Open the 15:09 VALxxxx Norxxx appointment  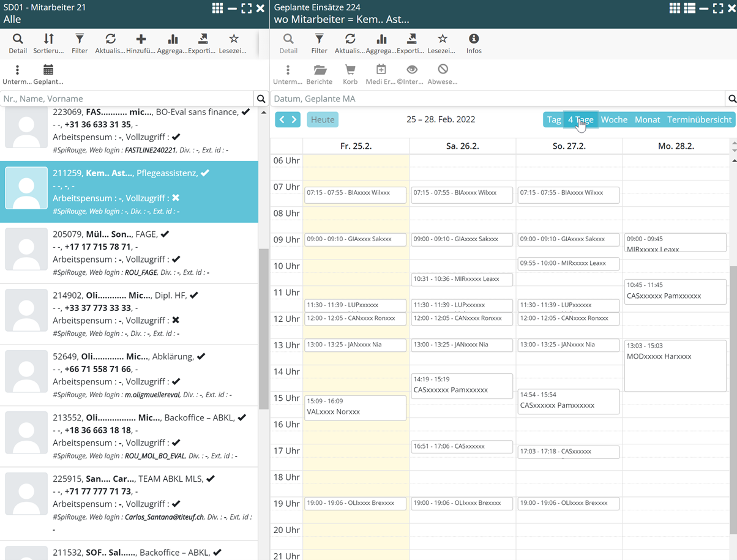(x=355, y=408)
